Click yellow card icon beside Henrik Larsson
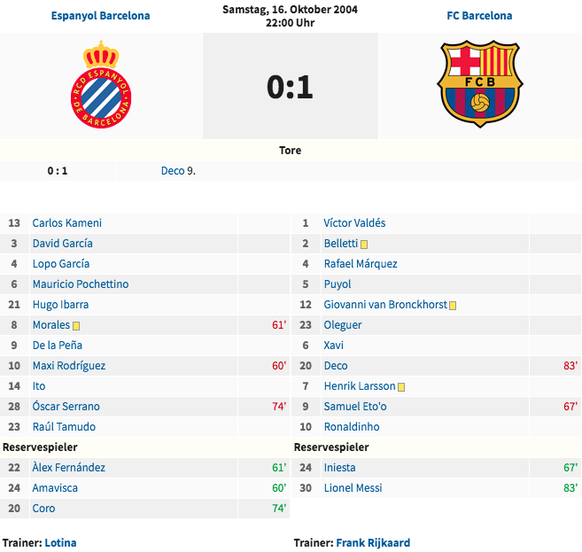The image size is (582, 552). [x=401, y=387]
